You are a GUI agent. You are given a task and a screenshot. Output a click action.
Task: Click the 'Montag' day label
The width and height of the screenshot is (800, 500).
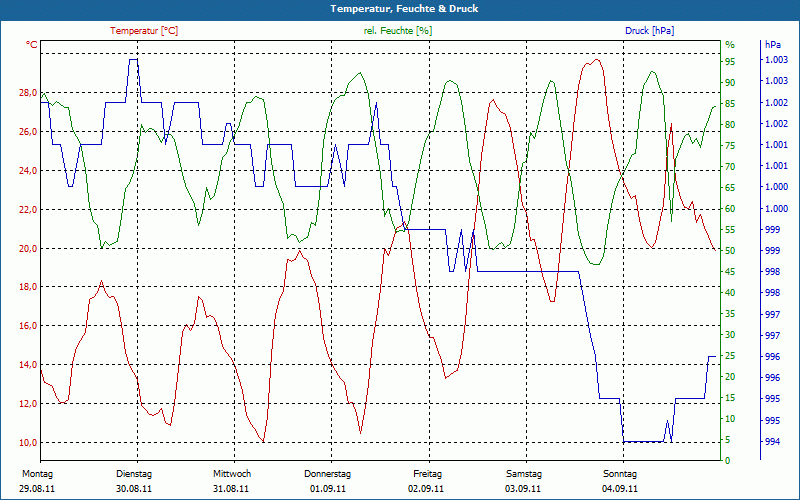click(x=38, y=474)
